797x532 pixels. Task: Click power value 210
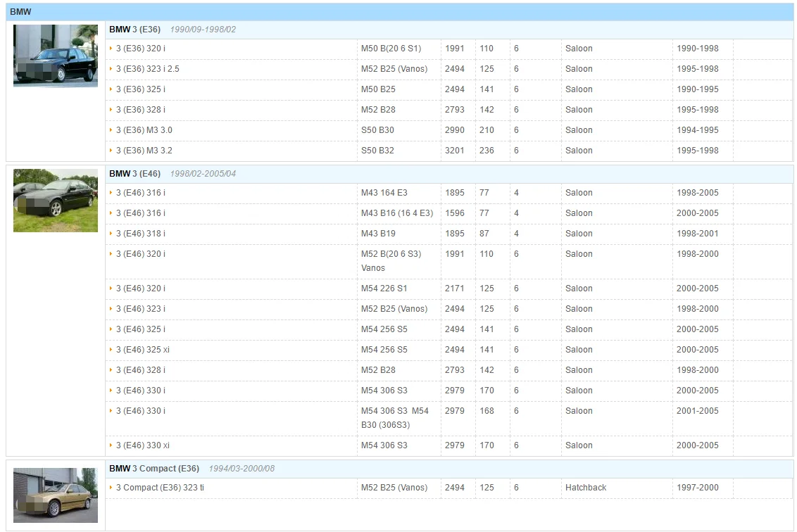(487, 130)
